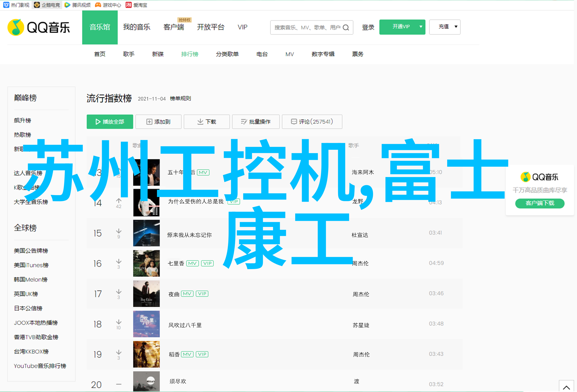Click song title 须尽欢
577x392 pixels.
tap(178, 381)
